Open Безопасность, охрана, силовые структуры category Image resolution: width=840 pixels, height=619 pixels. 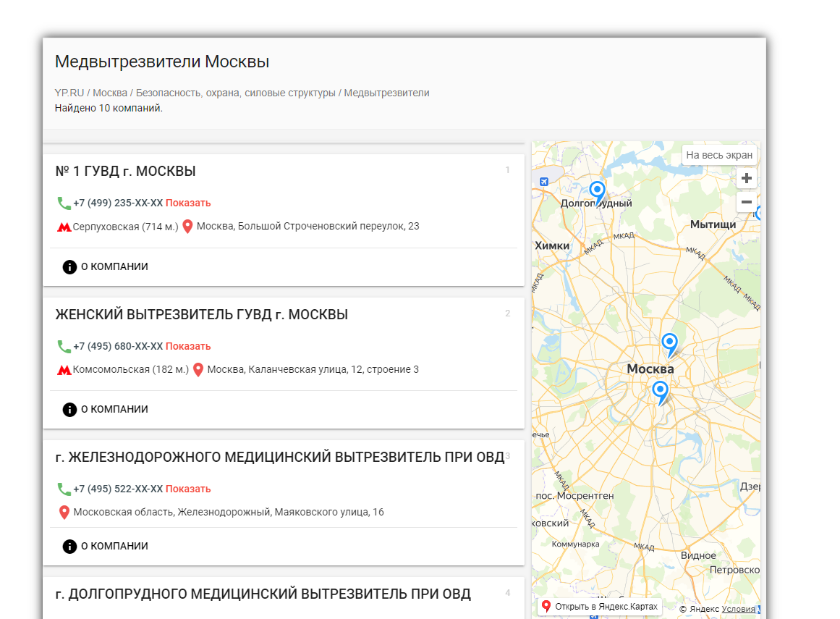[235, 93]
